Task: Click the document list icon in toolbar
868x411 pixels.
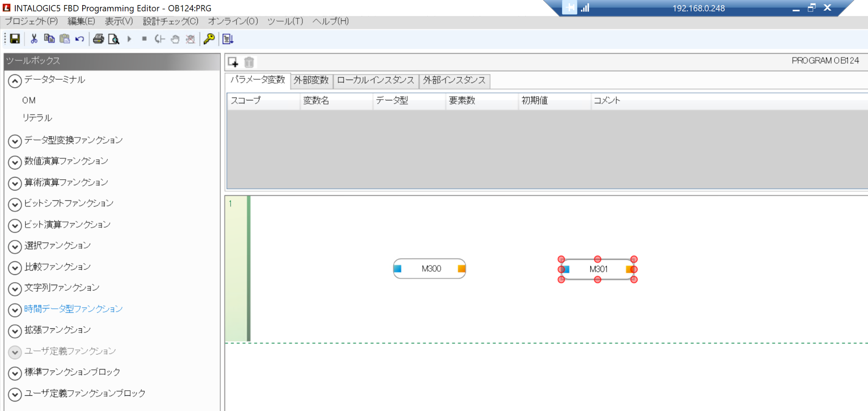Action: (x=228, y=39)
